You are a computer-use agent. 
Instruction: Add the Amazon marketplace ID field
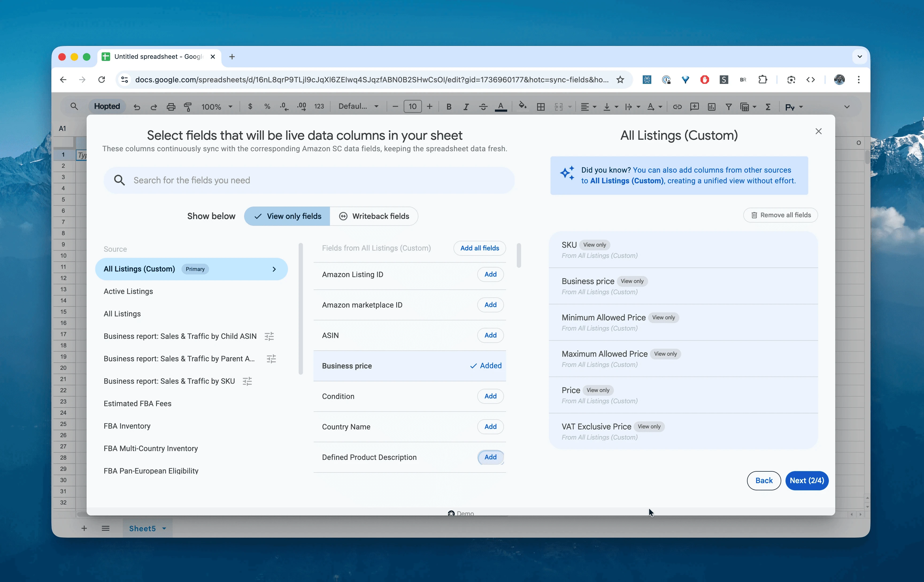point(490,305)
